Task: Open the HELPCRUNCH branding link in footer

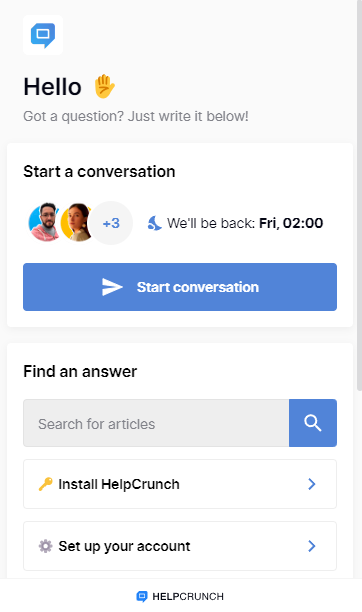Action: (x=180, y=596)
